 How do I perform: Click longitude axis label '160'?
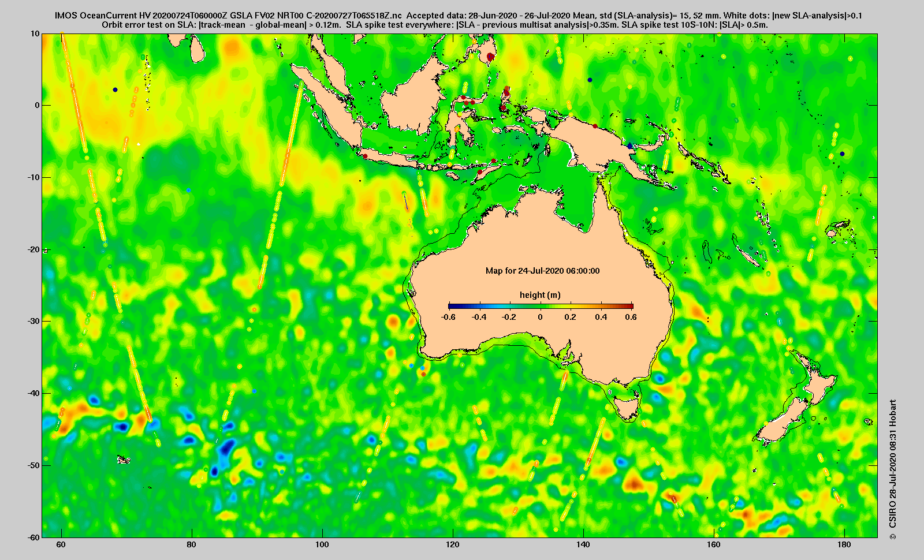[x=714, y=544]
